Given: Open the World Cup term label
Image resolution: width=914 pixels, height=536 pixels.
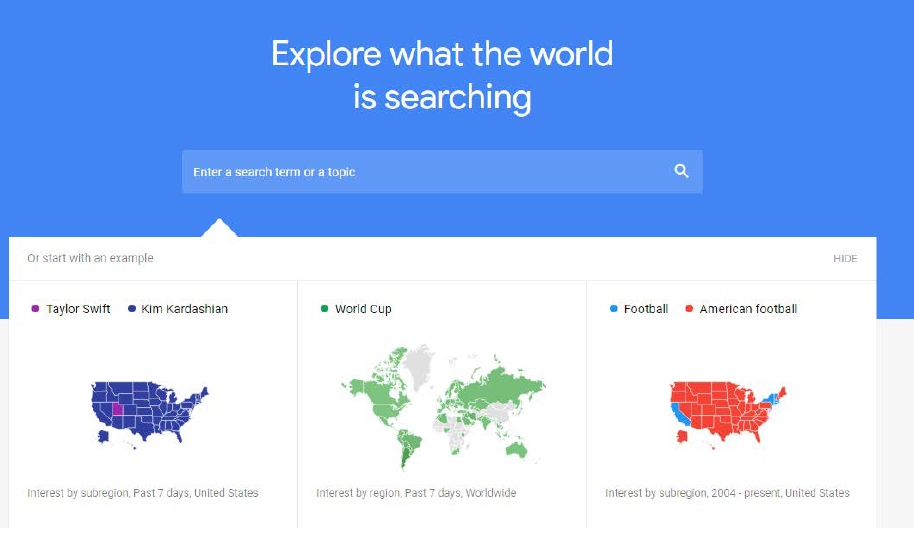Looking at the screenshot, I should [x=363, y=309].
